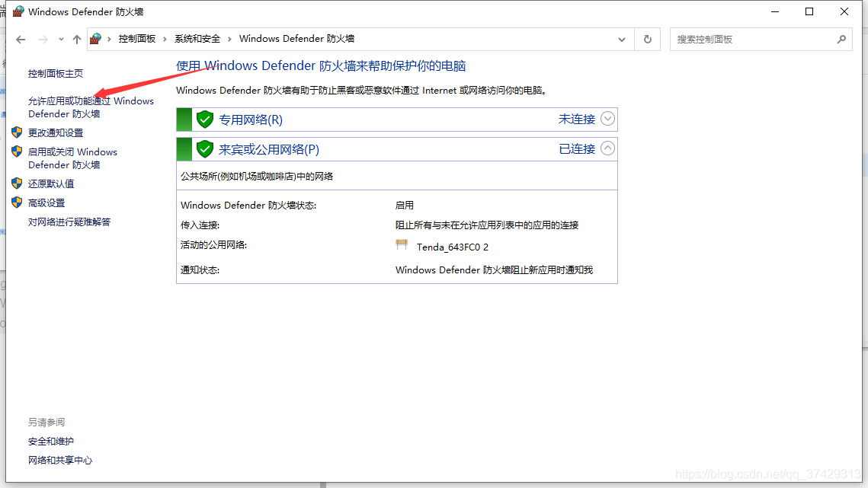The image size is (868, 488).
Task: Click the forward navigation arrow
Action: (x=43, y=40)
